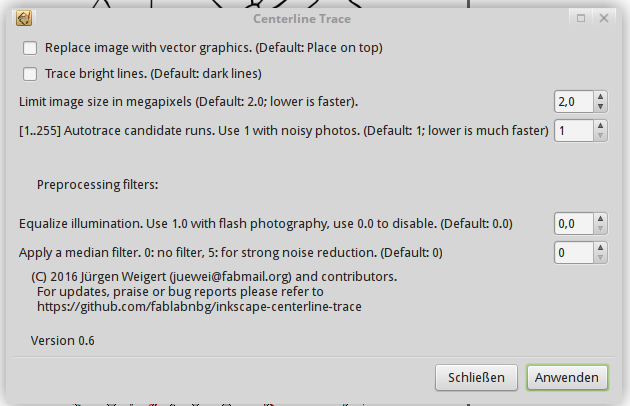
Task: Increment the Autotrace candidate runs value
Action: click(600, 126)
